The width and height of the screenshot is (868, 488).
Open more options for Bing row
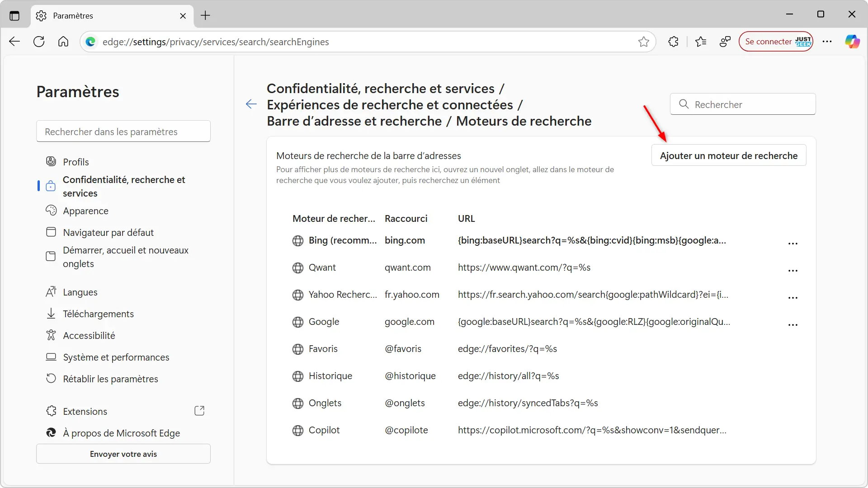pos(793,243)
